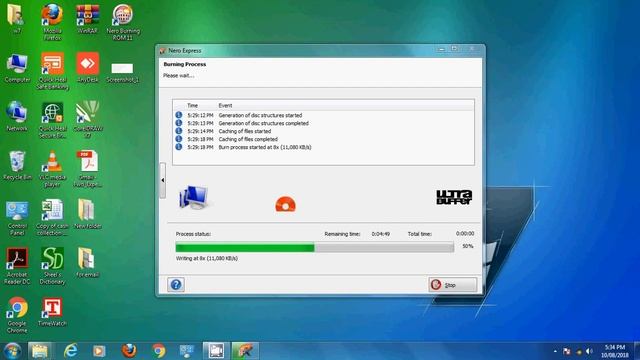Open Quick Heal Safe Banking shortcut
This screenshot has width=640, height=360.
[52, 71]
